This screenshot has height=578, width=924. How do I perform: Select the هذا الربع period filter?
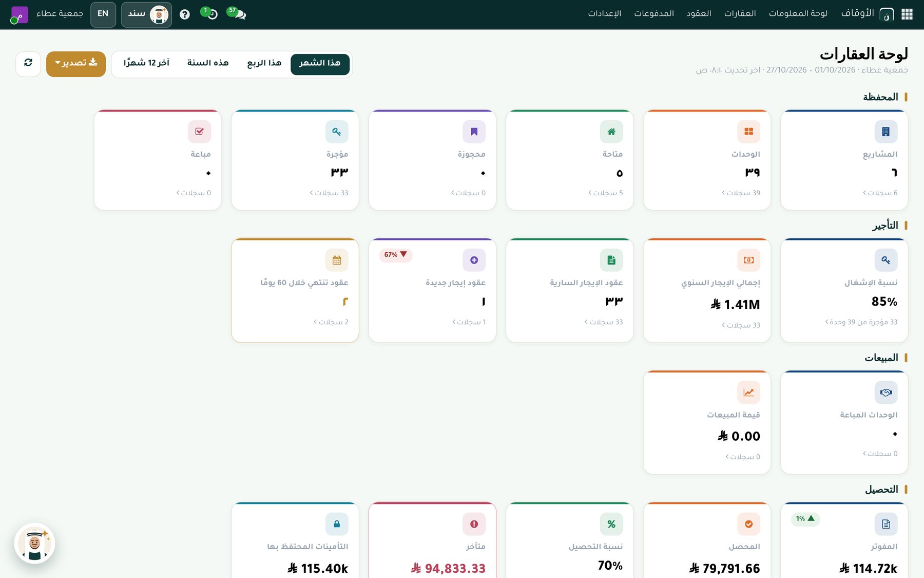tap(264, 64)
